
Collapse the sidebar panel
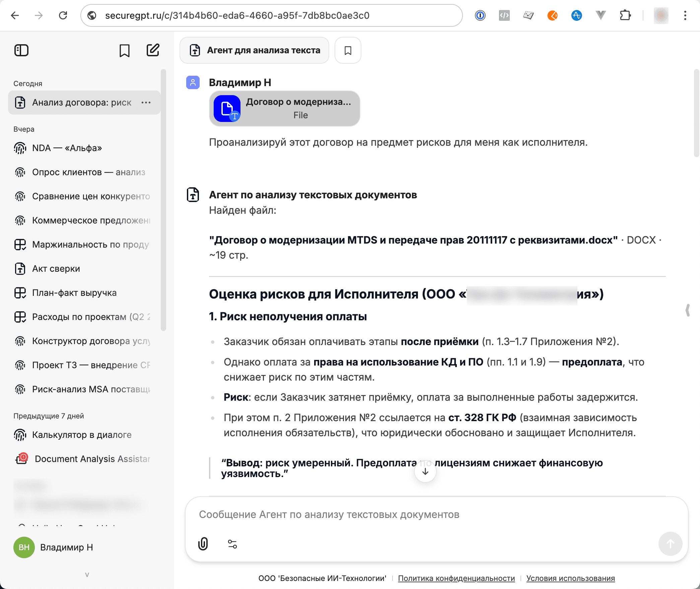click(x=21, y=50)
